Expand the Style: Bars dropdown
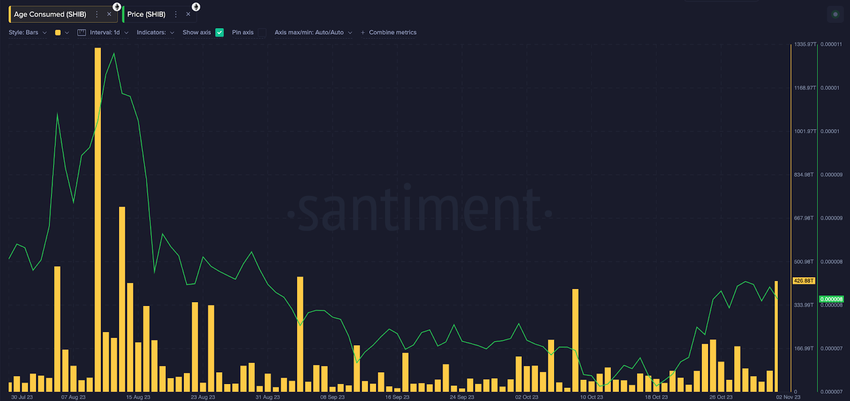Image resolution: width=850 pixels, height=401 pixels. pyautogui.click(x=29, y=33)
